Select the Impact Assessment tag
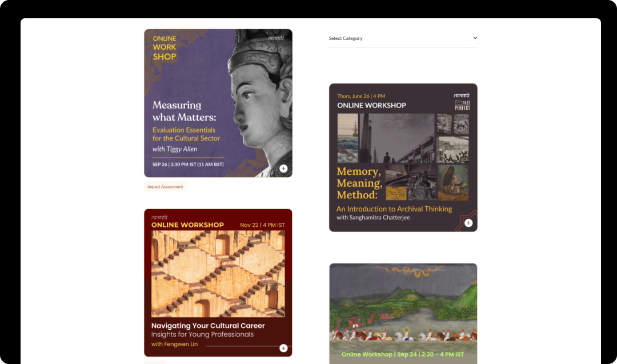Screen dimensions: 617x364 (165, 186)
